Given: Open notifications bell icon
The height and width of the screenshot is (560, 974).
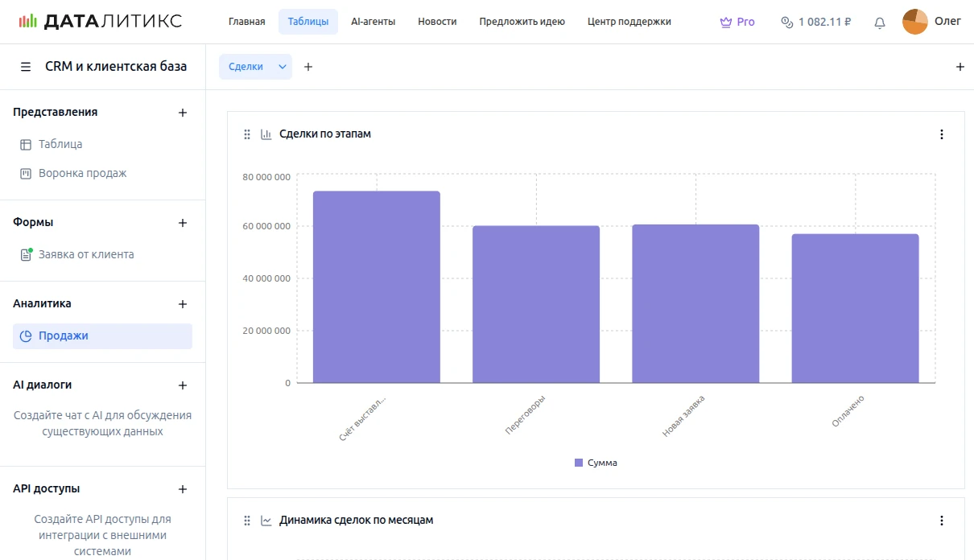Looking at the screenshot, I should click(x=880, y=23).
